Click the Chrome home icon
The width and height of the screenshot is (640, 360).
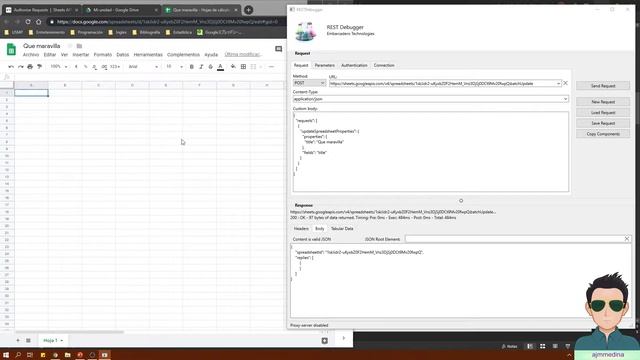[x=38, y=22]
